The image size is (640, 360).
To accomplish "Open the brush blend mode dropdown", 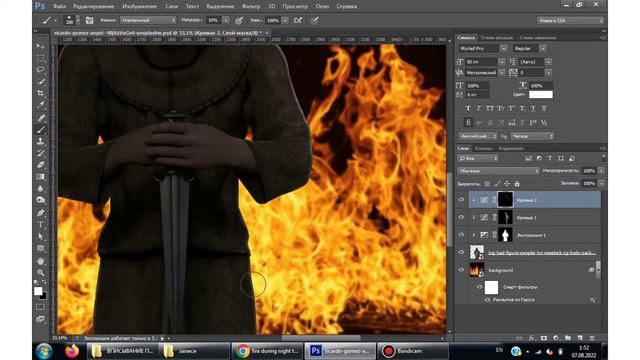I will tap(148, 20).
